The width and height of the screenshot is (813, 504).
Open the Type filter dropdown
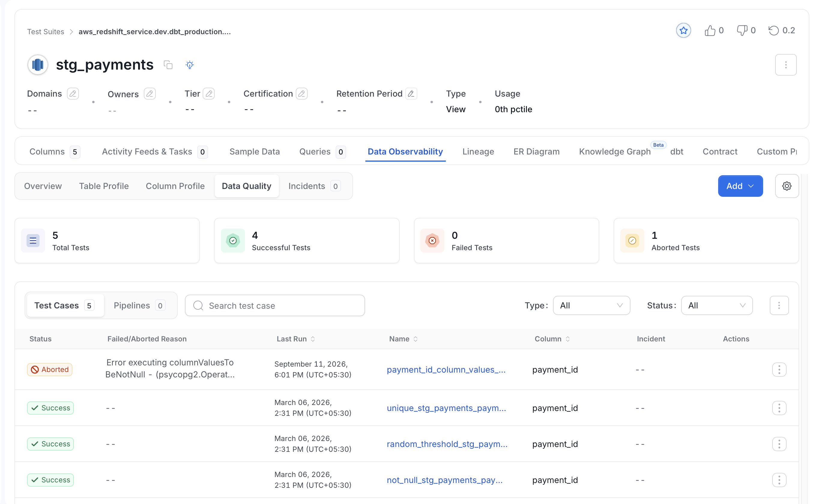coord(591,305)
